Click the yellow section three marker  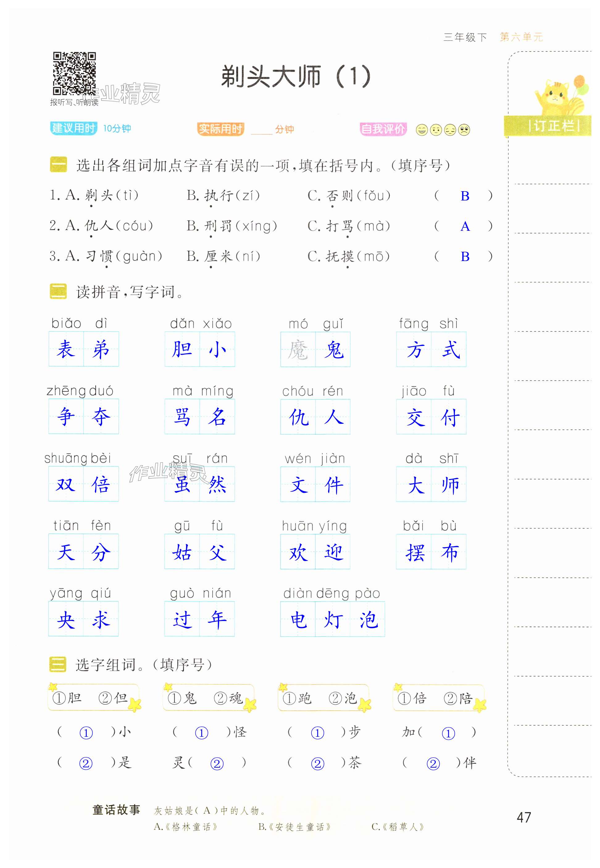point(58,664)
